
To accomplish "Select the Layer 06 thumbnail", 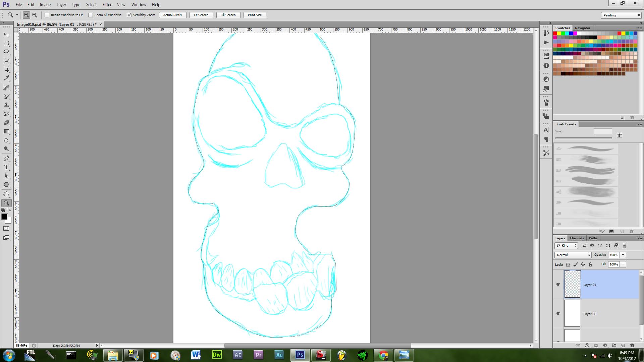I will point(572,313).
